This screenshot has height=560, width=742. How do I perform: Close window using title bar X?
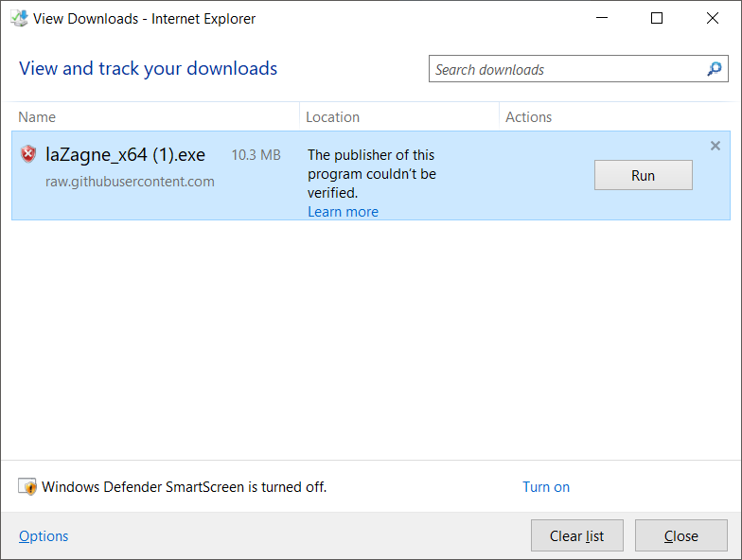point(712,18)
